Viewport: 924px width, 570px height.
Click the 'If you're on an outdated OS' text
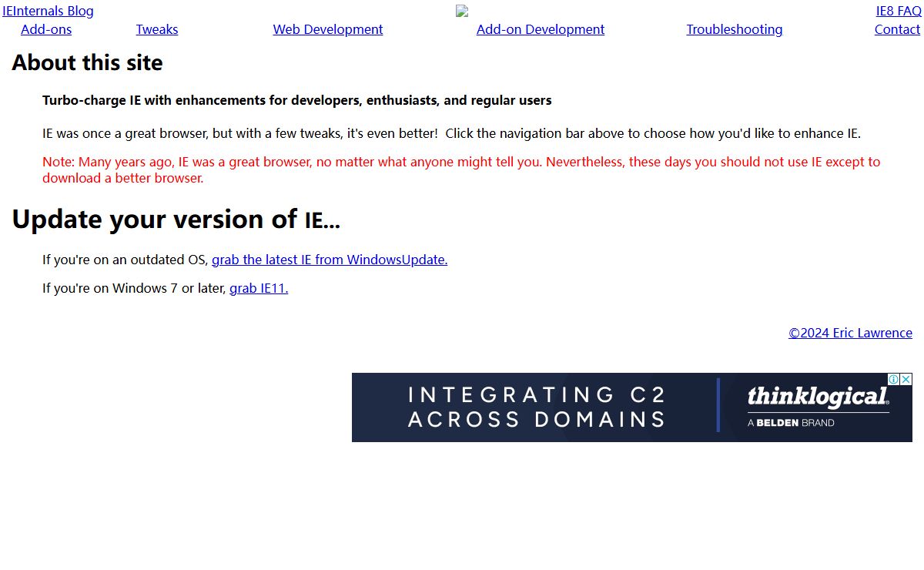126,260
